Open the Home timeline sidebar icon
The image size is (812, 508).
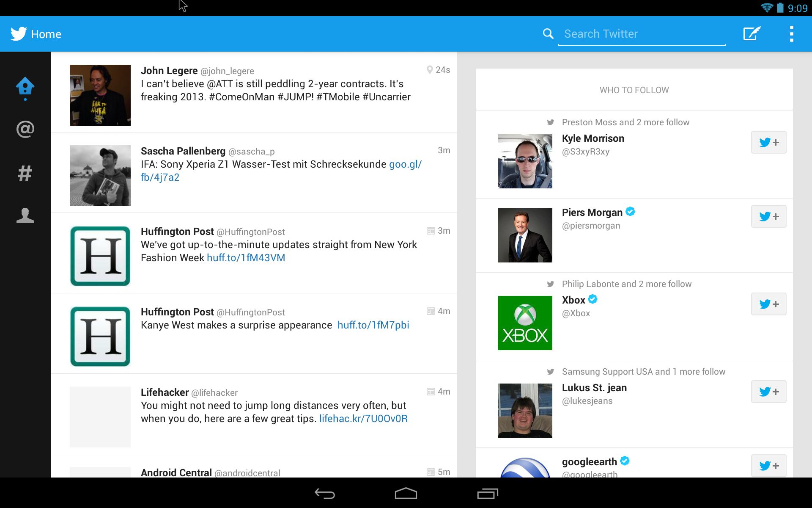click(x=25, y=87)
